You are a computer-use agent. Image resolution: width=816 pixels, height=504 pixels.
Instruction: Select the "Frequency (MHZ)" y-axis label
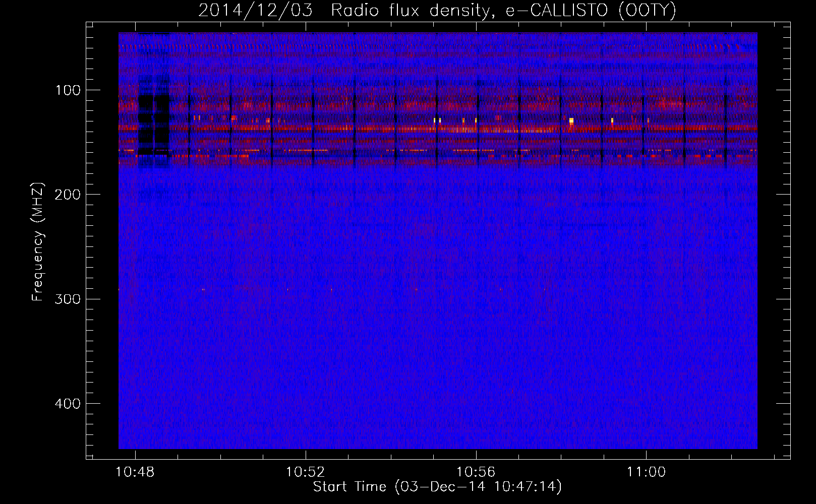38,242
